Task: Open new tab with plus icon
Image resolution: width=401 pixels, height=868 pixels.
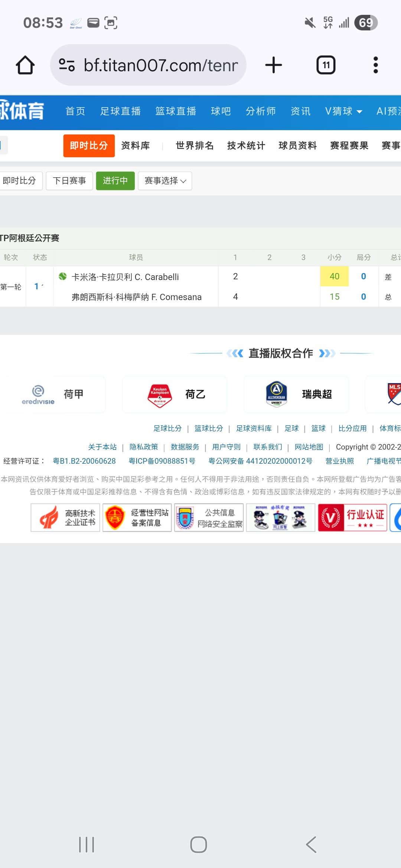Action: [274, 65]
